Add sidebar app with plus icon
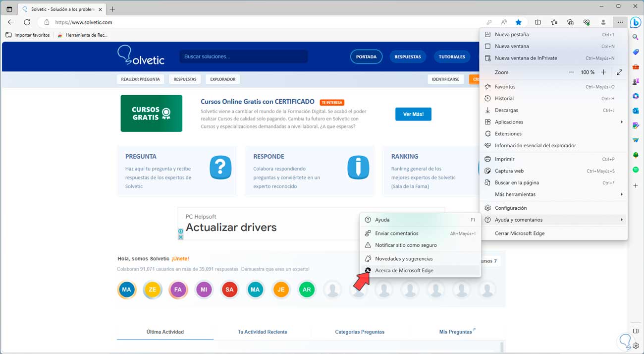 [636, 185]
